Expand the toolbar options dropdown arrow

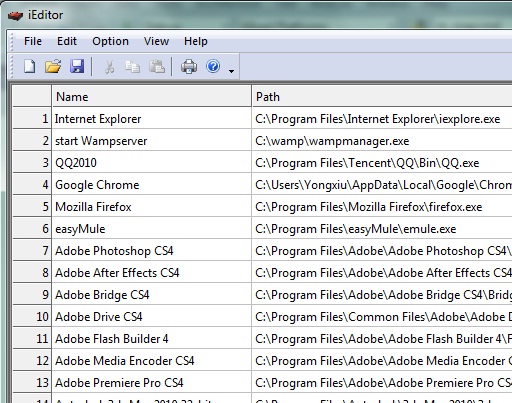pyautogui.click(x=231, y=71)
